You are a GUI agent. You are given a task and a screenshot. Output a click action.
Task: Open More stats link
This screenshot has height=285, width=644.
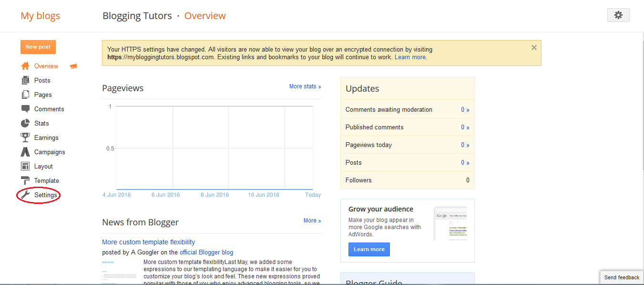[x=305, y=86]
